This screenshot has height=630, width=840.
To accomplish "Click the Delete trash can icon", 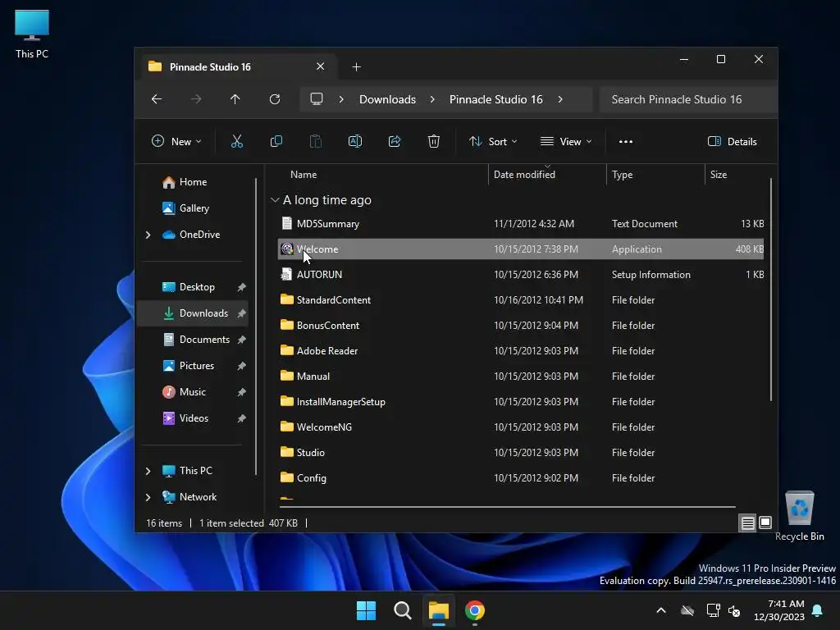I will (434, 141).
